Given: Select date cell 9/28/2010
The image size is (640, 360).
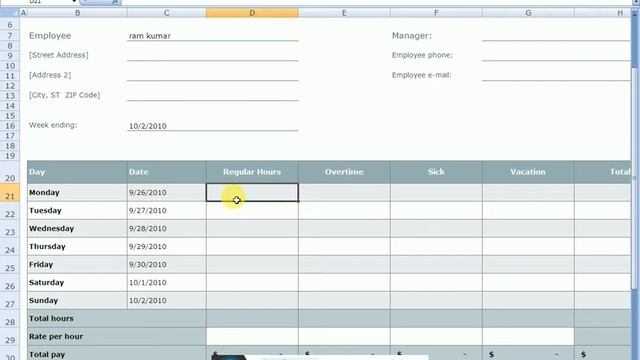Looking at the screenshot, I should 167,229.
